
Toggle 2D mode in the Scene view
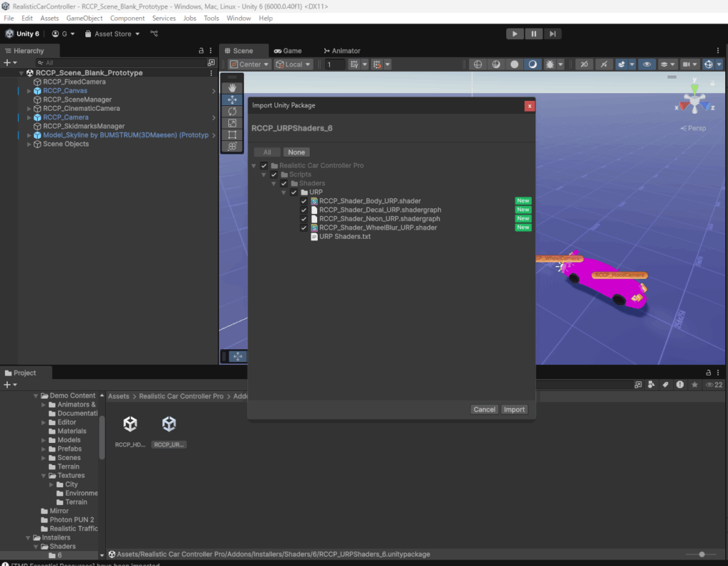coord(584,65)
